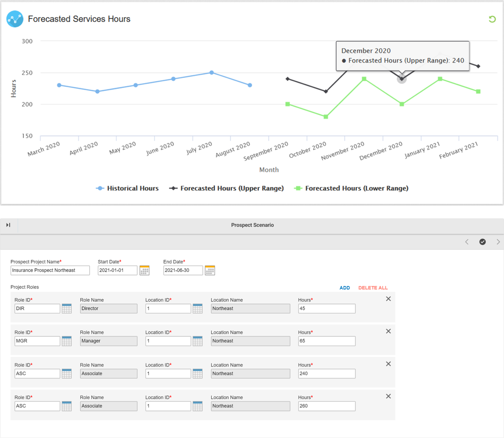Open the Role ID lookup for the MGR row
The height and width of the screenshot is (438, 504).
click(66, 341)
